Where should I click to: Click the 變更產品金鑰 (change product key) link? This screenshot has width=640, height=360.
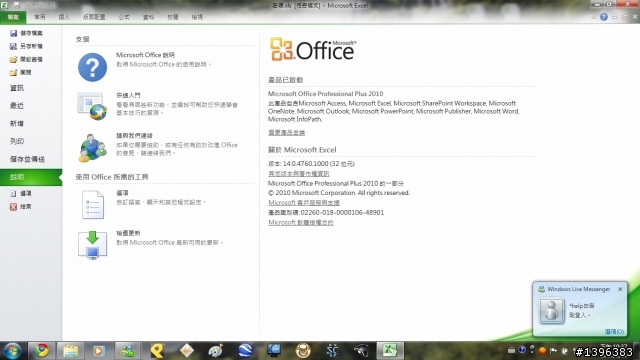[x=287, y=132]
